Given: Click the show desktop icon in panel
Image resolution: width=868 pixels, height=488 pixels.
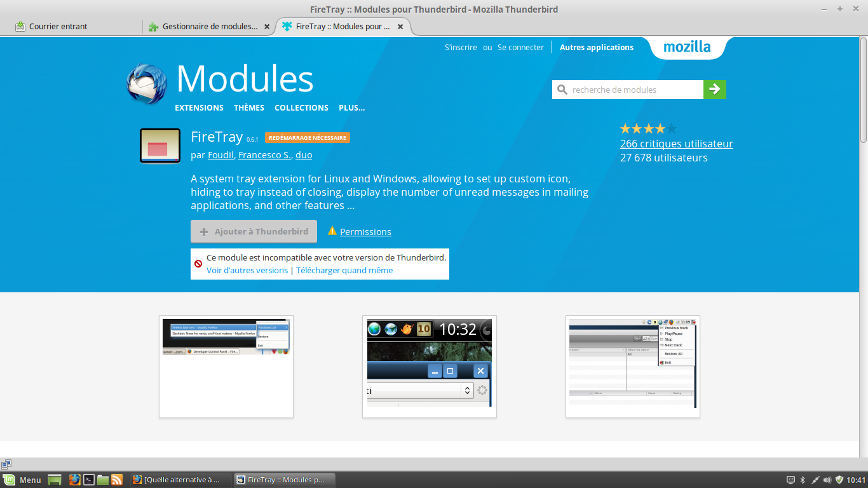Looking at the screenshot, I should tap(55, 480).
